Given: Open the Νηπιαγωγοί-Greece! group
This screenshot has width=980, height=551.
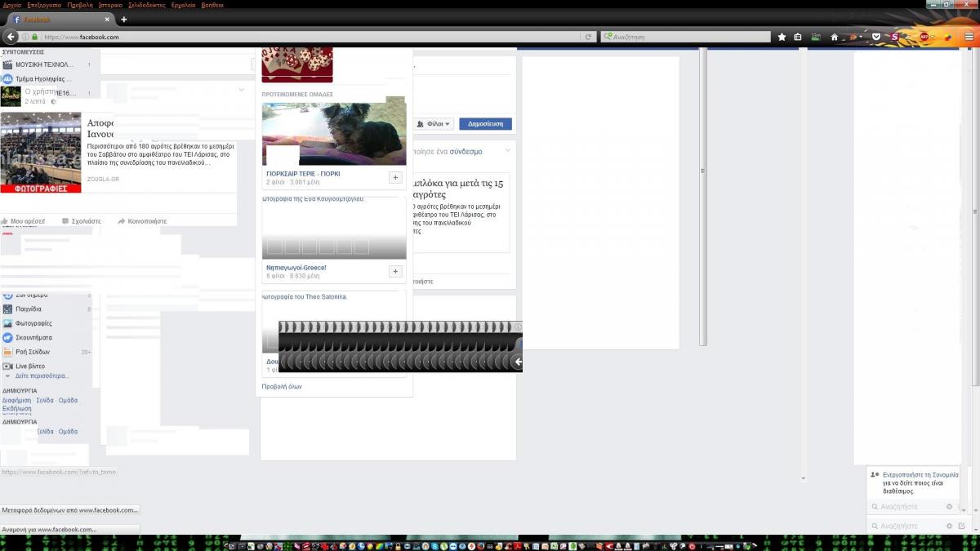Looking at the screenshot, I should 296,268.
